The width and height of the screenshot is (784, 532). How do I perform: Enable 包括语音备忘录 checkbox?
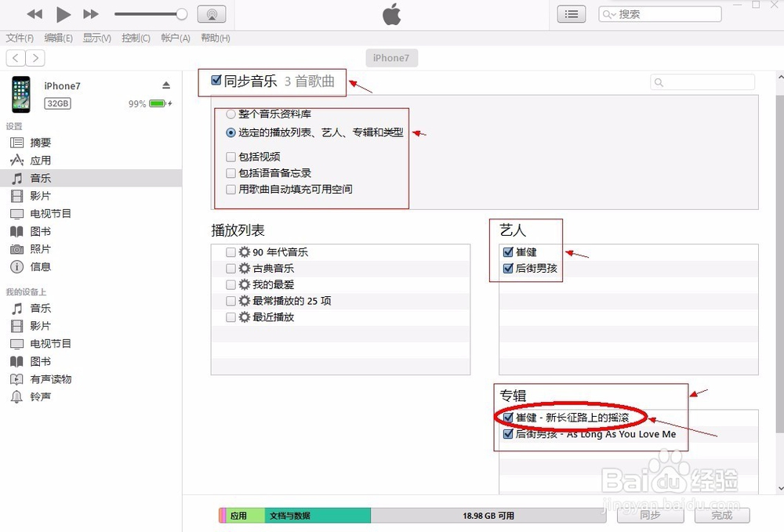coord(230,173)
